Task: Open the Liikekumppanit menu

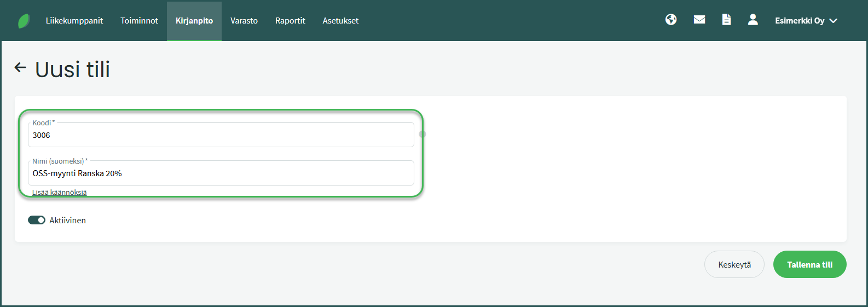Action: click(74, 21)
